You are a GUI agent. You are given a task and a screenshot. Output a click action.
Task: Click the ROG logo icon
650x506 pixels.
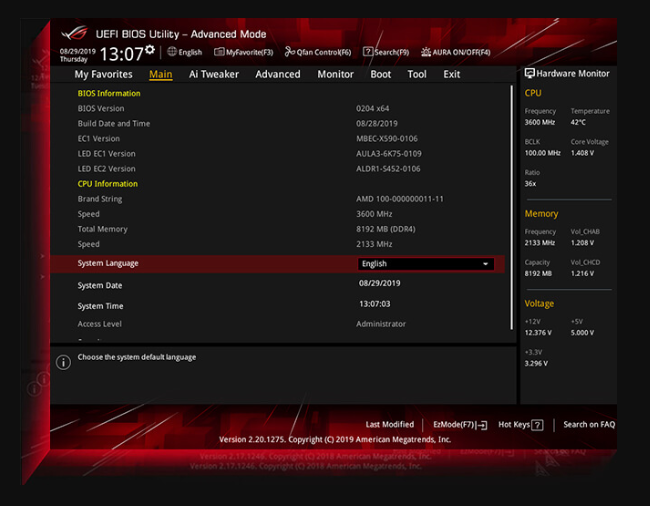click(x=74, y=33)
